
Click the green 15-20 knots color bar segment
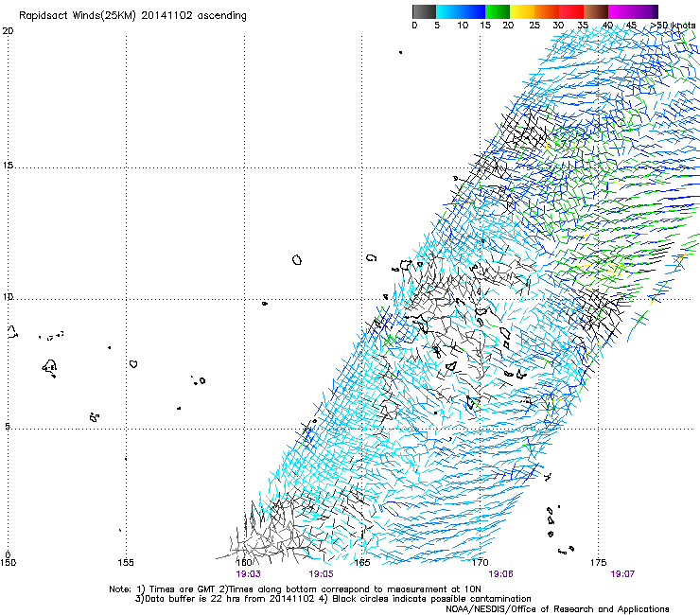click(498, 11)
